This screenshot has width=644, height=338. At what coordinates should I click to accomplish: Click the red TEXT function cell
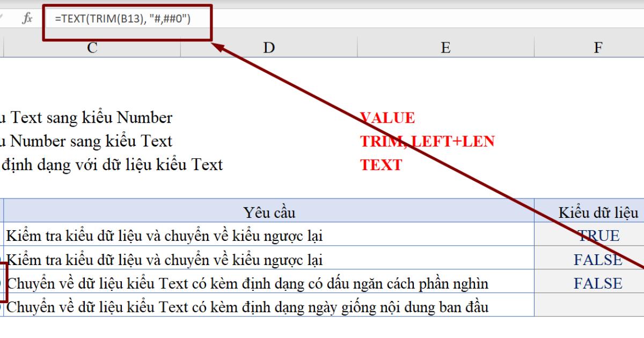(381, 165)
